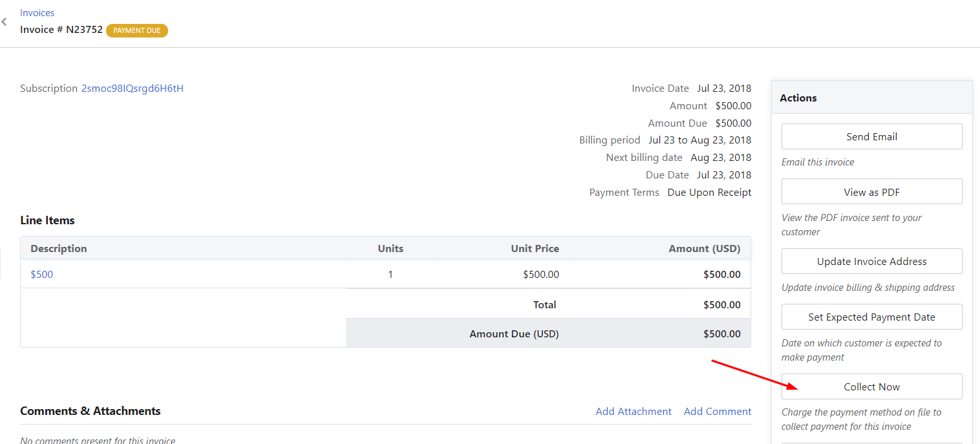Click the Next billing date Aug 23, 2018
This screenshot has height=444, width=980.
point(721,158)
